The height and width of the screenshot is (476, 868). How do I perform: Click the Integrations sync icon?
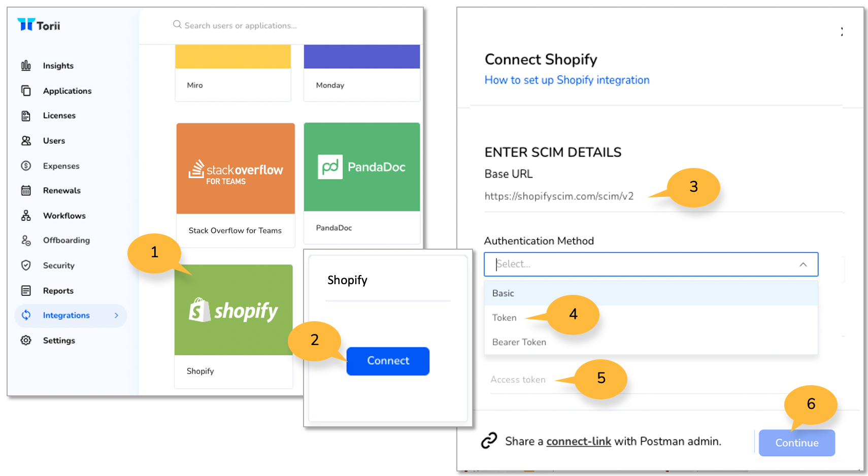[26, 315]
